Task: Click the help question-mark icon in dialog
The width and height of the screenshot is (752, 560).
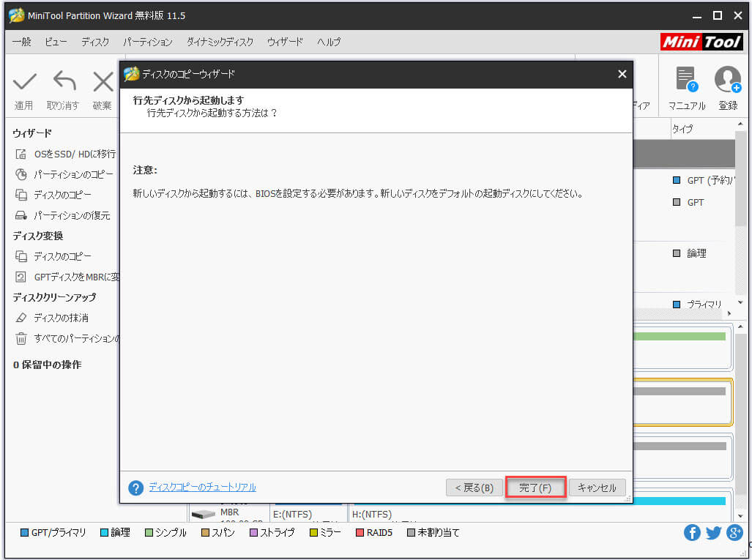Action: coord(135,488)
